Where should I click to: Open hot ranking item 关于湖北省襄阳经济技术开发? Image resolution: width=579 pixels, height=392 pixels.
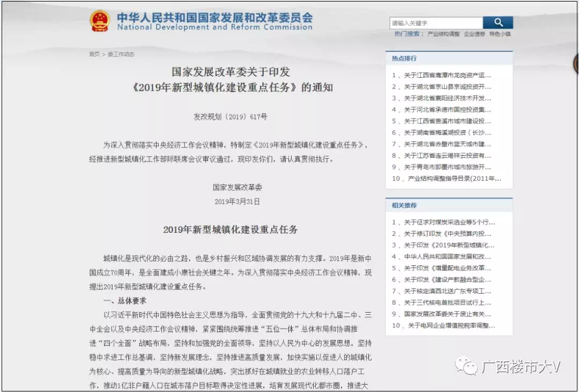(448, 98)
